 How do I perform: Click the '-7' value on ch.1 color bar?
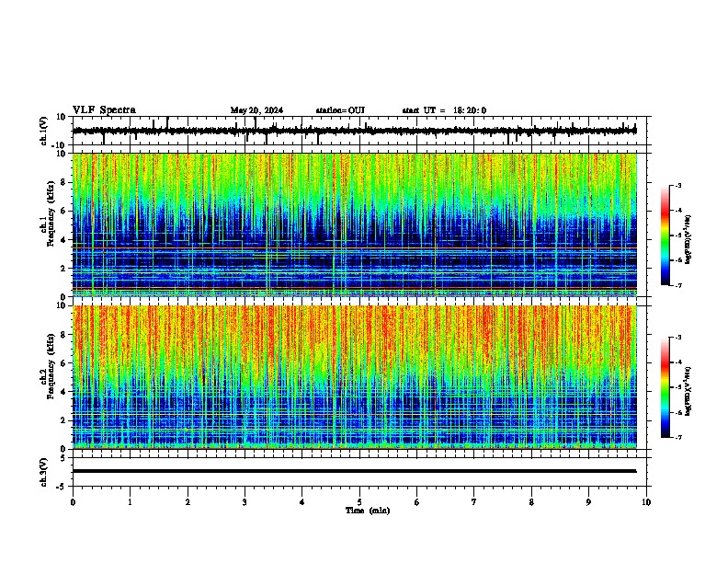point(678,285)
